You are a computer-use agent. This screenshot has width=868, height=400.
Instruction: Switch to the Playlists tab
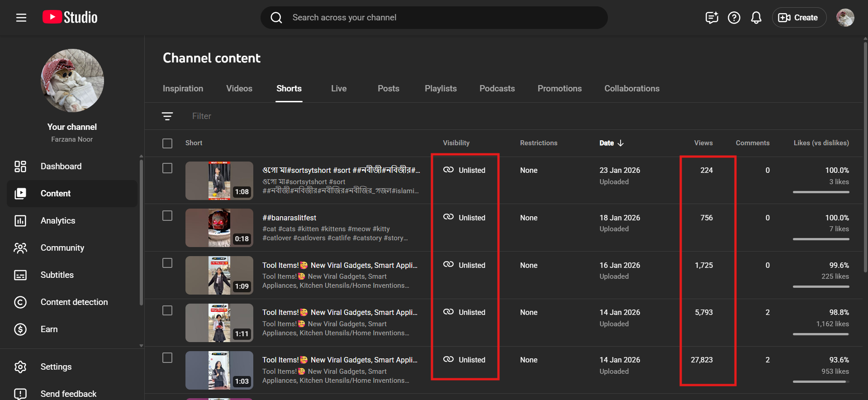pyautogui.click(x=440, y=89)
